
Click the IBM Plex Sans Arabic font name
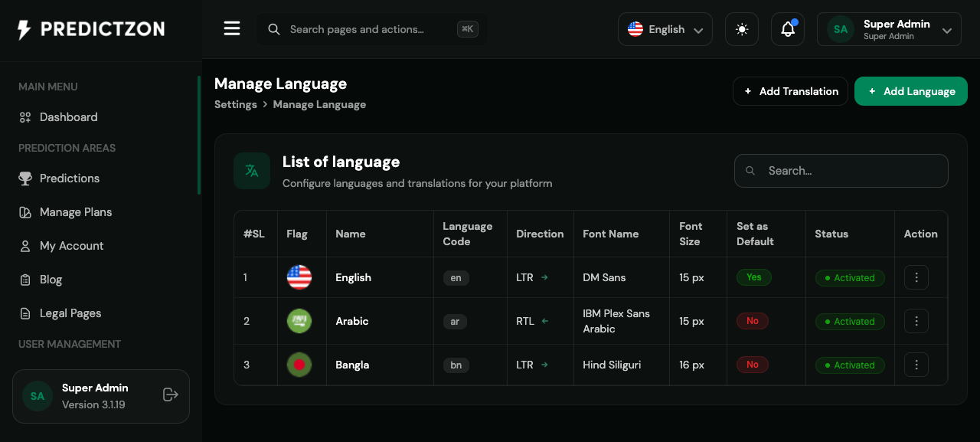pyautogui.click(x=616, y=321)
